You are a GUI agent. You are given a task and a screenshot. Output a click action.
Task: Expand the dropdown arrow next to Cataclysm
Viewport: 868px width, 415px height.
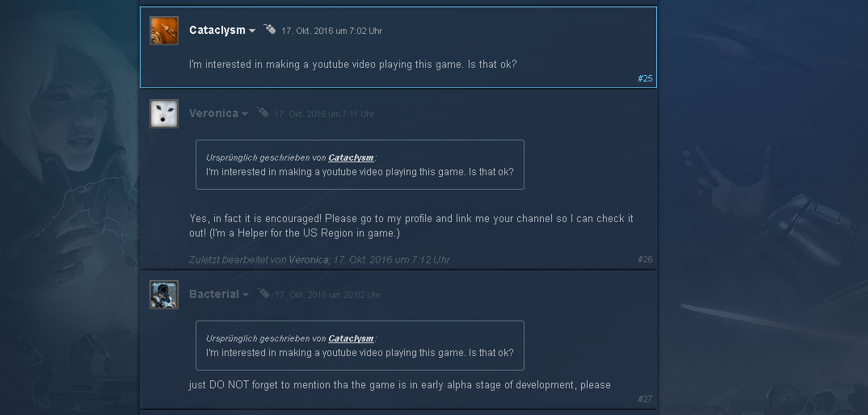tap(252, 31)
